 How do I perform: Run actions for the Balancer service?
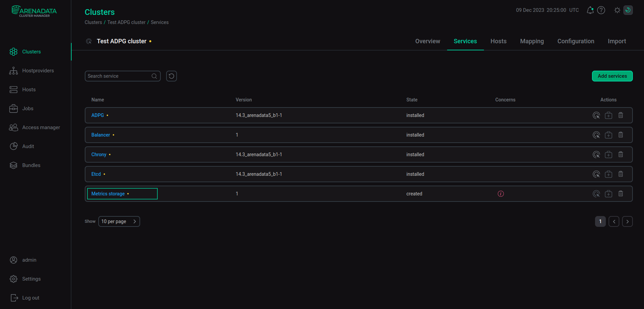pyautogui.click(x=596, y=135)
